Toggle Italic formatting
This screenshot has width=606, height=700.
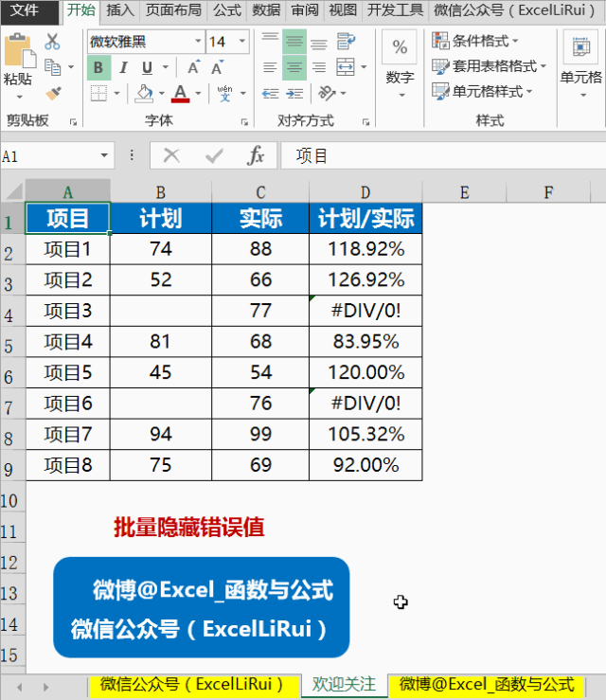pyautogui.click(x=124, y=68)
